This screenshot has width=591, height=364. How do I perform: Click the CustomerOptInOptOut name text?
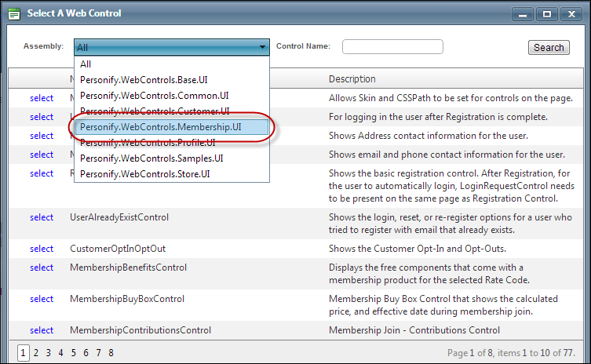pos(118,249)
